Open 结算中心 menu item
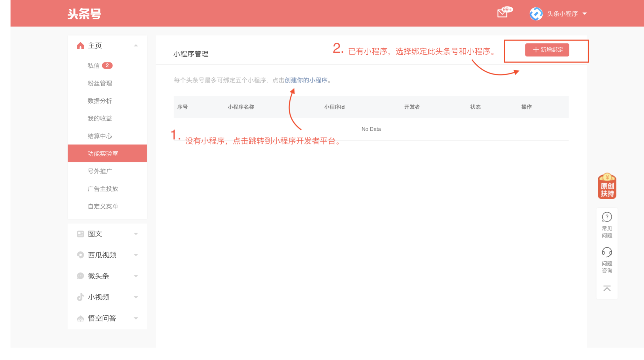 click(x=100, y=136)
